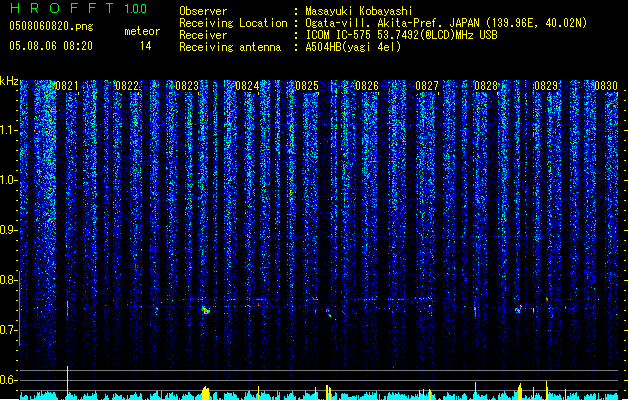629x400 pixels.
Task: Click the 0828 time marker
Action: 486,86
